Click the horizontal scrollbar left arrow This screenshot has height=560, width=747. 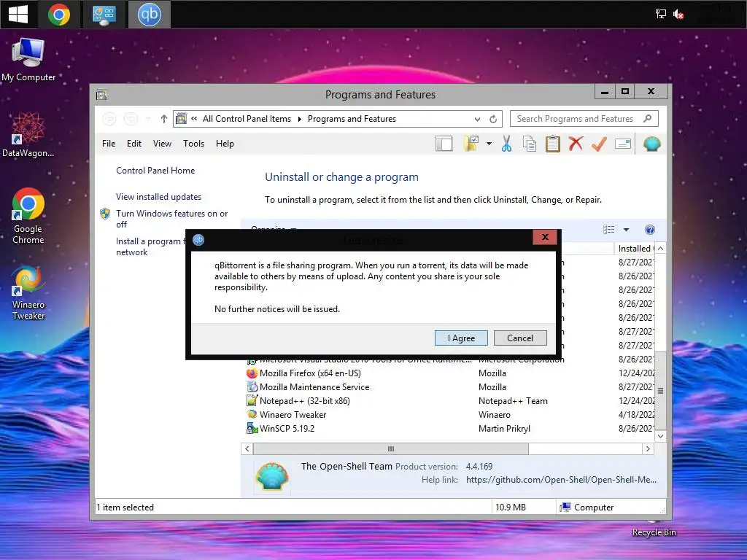click(x=247, y=448)
